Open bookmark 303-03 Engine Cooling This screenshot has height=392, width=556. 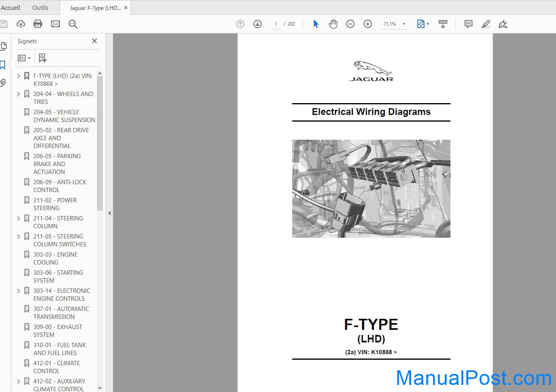56,258
